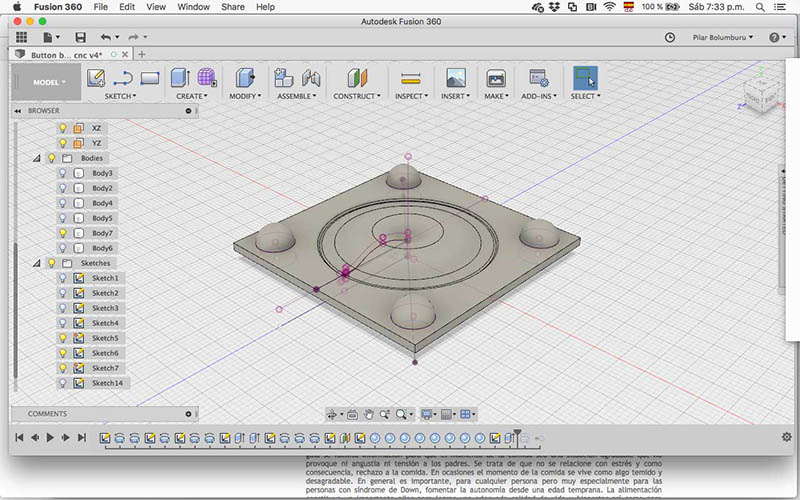
Task: Toggle visibility bulb of YZ plane
Action: 63,143
